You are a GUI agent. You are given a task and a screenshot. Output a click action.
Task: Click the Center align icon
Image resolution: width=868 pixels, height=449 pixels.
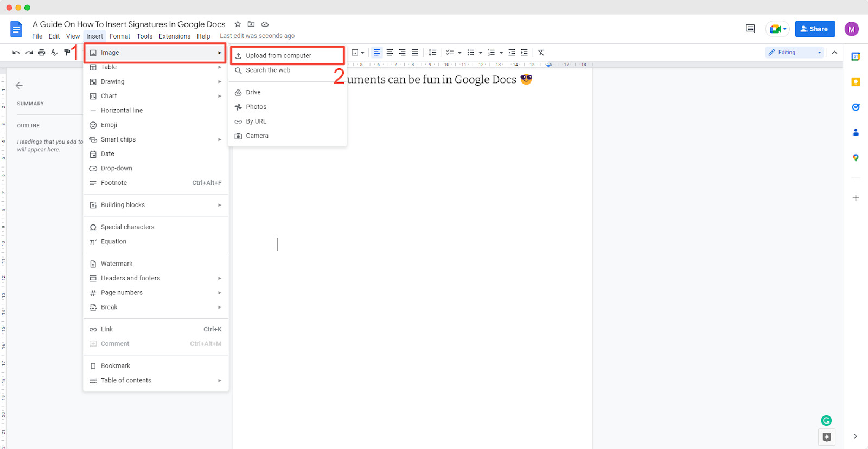(390, 53)
